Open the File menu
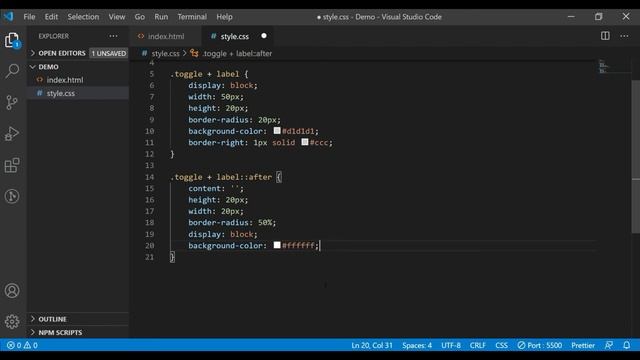Image resolution: width=640 pixels, height=360 pixels. [x=29, y=17]
